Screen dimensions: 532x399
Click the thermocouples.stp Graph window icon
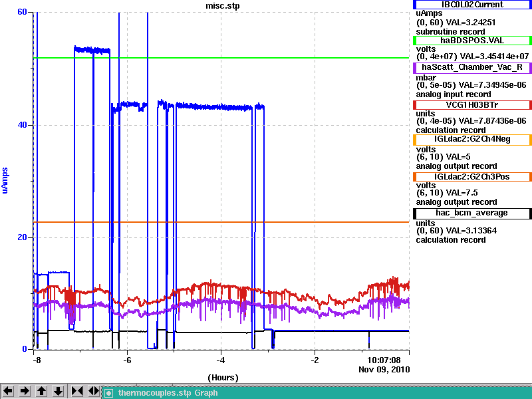tap(108, 393)
